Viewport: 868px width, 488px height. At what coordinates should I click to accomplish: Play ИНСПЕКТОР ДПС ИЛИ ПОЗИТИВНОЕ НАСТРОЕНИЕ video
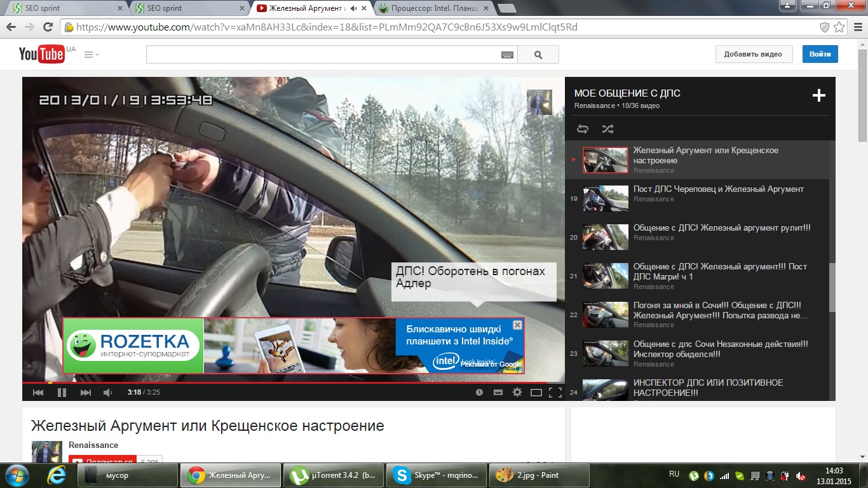[x=708, y=388]
